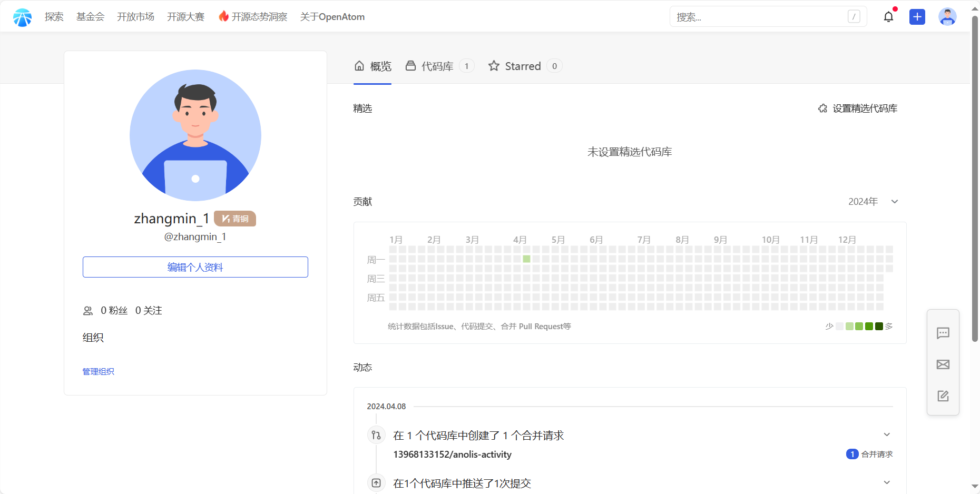Screen dimensions: 980x494
Task: Open 探索 in the top navigation
Action: click(x=54, y=17)
